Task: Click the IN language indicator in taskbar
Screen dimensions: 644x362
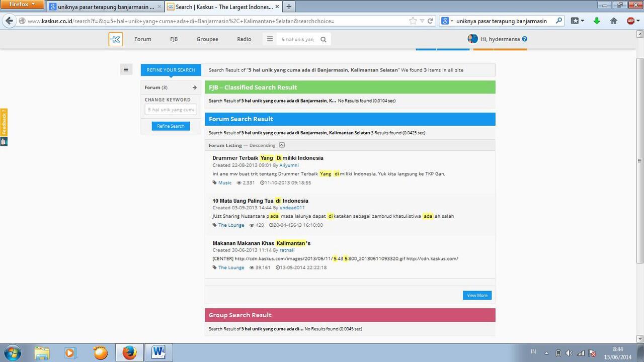Action: click(x=533, y=351)
